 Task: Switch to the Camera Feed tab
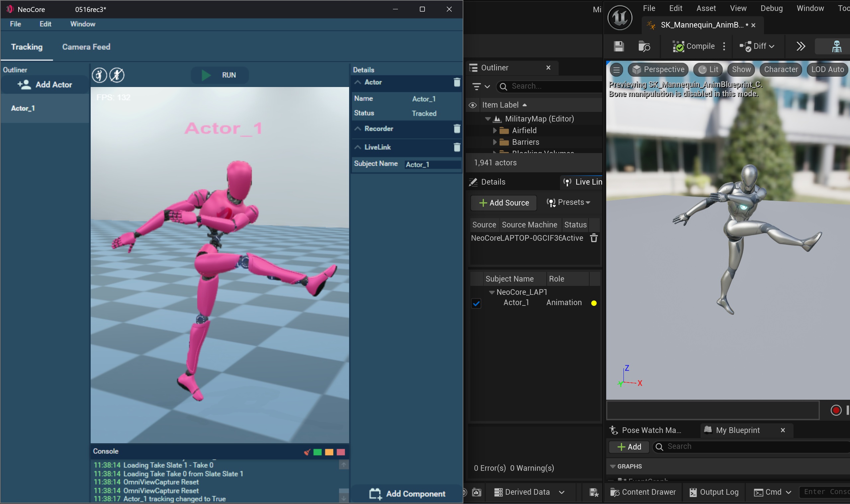click(86, 47)
